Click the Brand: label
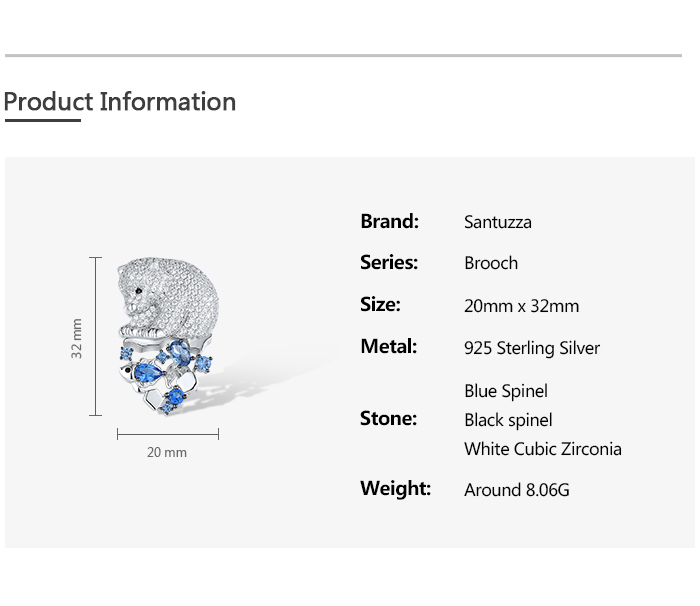The image size is (700, 606). click(x=389, y=221)
